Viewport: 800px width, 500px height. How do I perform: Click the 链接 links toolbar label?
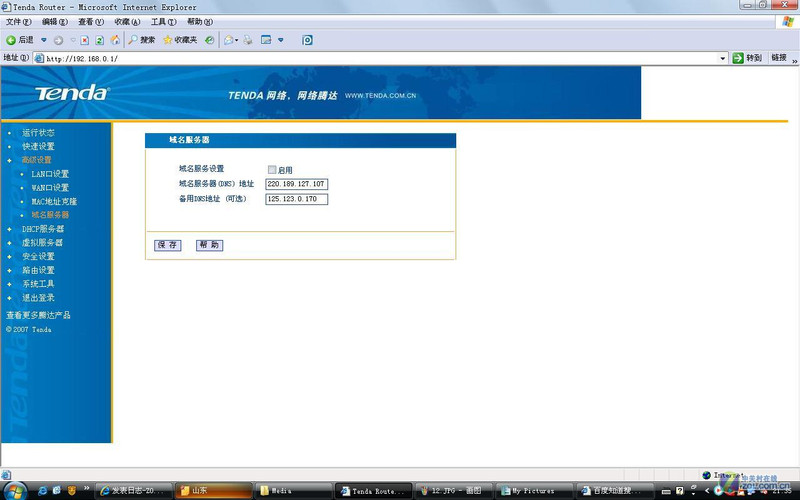[779, 58]
